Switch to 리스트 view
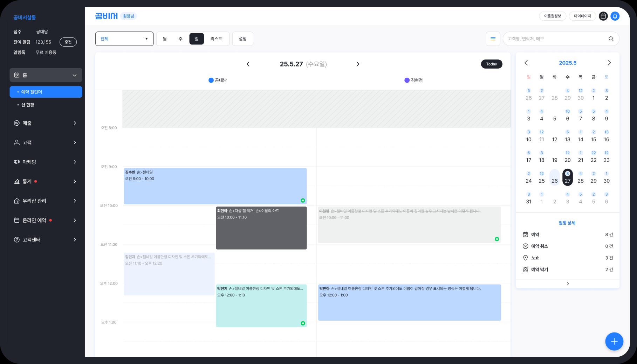 pyautogui.click(x=216, y=39)
